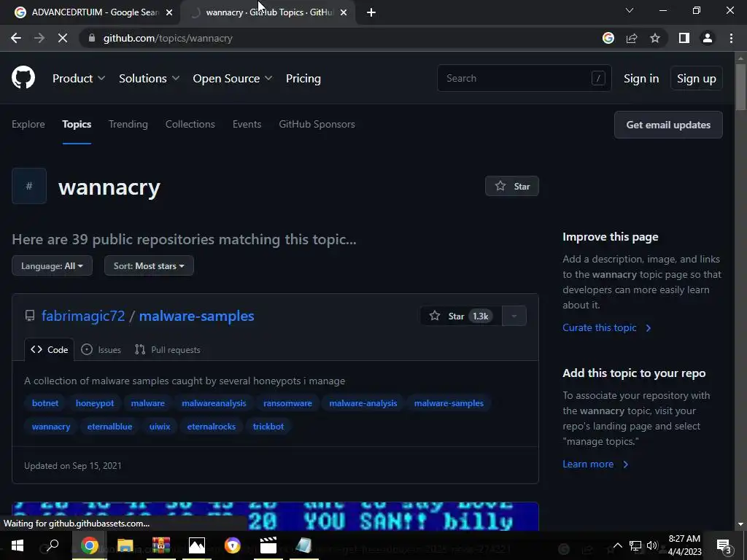Click the honeypot topic tag

point(95,402)
